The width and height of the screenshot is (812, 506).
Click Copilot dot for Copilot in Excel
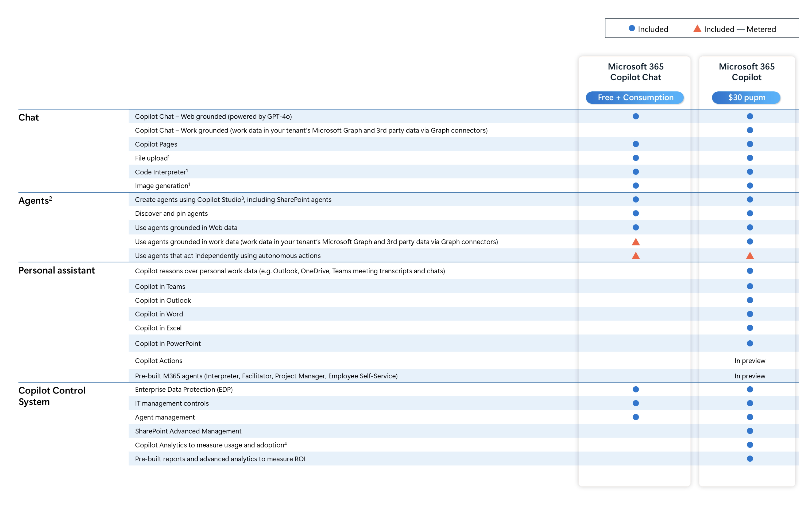pos(750,328)
